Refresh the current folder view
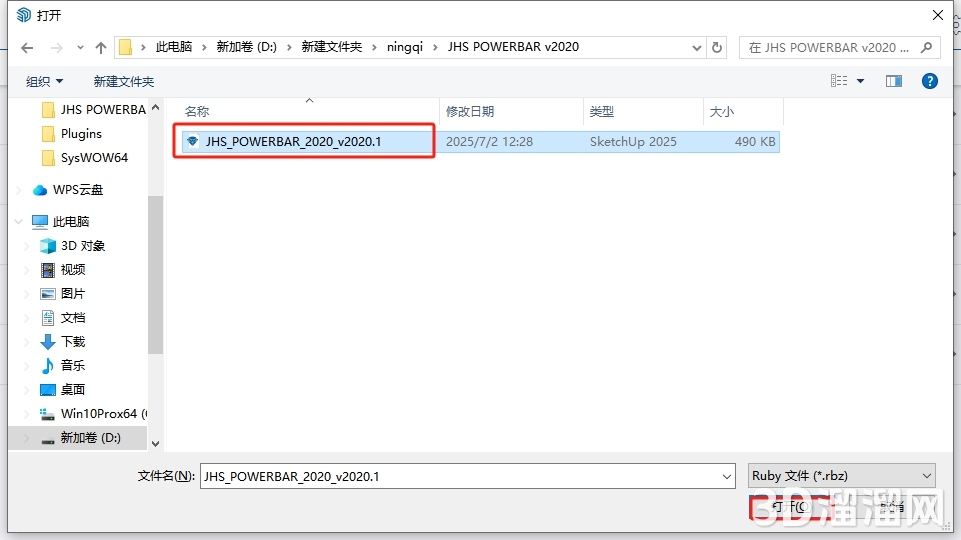961x540 pixels. pyautogui.click(x=716, y=47)
